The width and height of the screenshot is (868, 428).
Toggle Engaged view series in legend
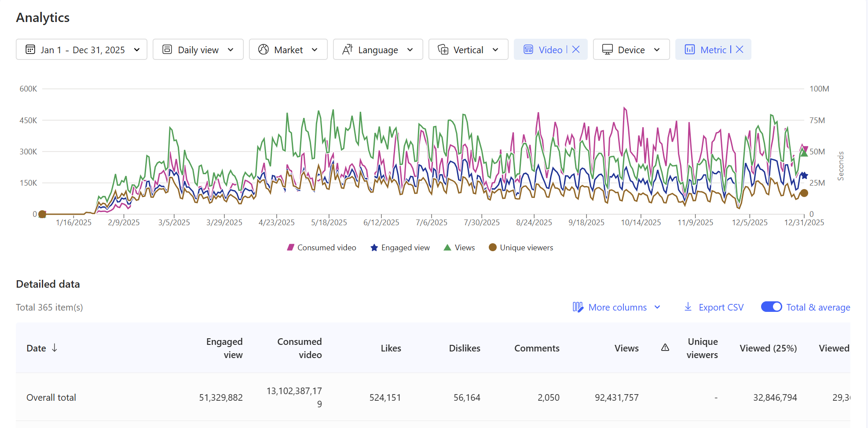(x=400, y=248)
